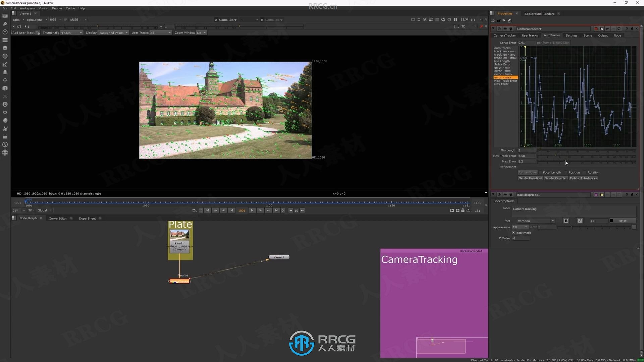Open the Transform nodes move icon
This screenshot has height=362, width=644.
pos(5,80)
